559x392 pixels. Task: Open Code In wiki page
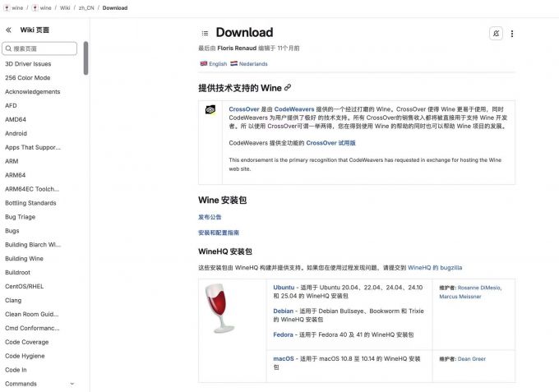pos(16,370)
